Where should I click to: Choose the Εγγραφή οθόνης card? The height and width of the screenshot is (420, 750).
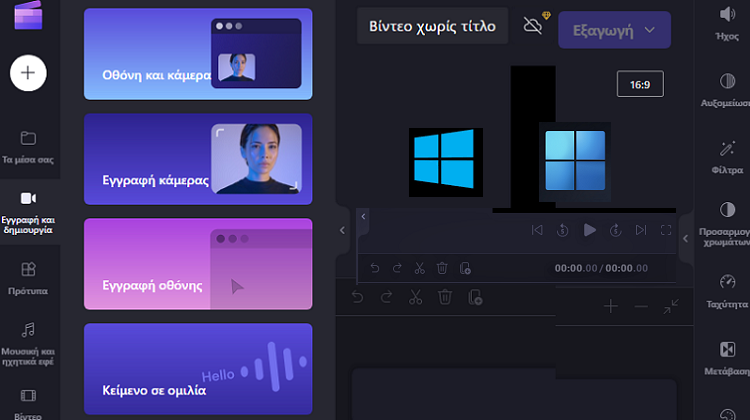coord(198,264)
